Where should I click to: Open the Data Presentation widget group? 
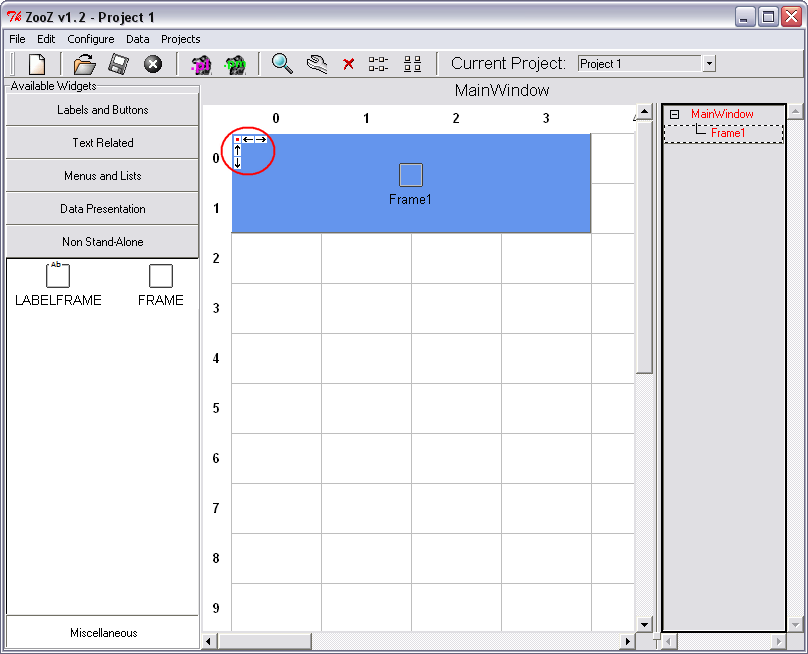click(103, 209)
